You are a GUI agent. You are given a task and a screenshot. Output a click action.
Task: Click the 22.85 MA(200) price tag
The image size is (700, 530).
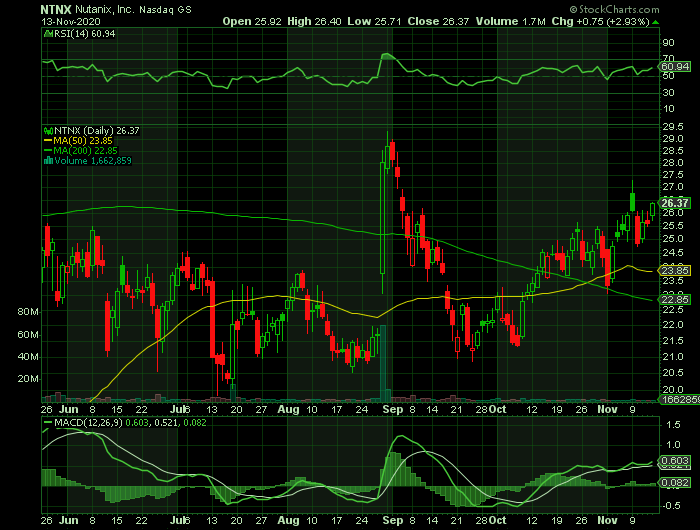pos(675,299)
